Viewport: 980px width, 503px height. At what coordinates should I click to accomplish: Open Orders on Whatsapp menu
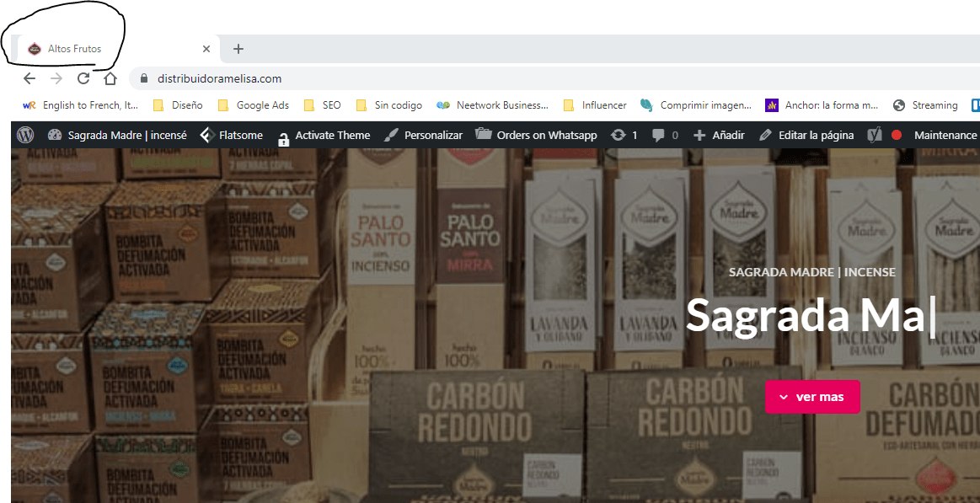coord(536,135)
